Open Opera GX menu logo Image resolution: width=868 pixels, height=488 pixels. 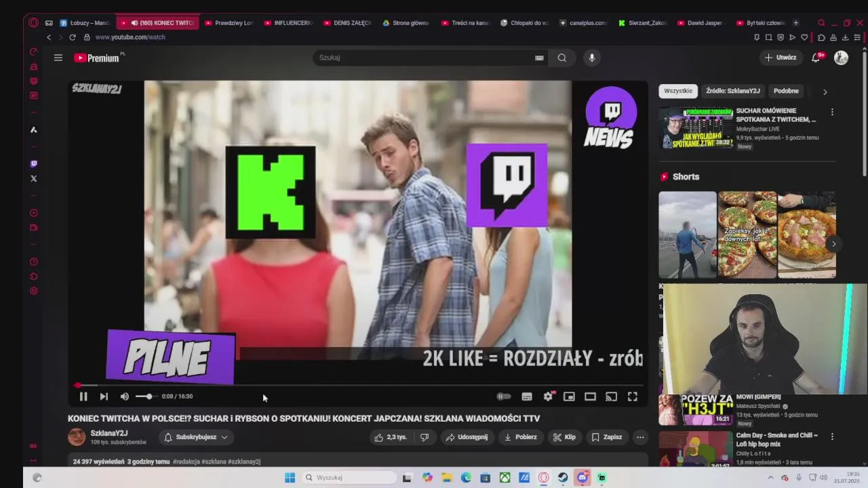tap(33, 22)
